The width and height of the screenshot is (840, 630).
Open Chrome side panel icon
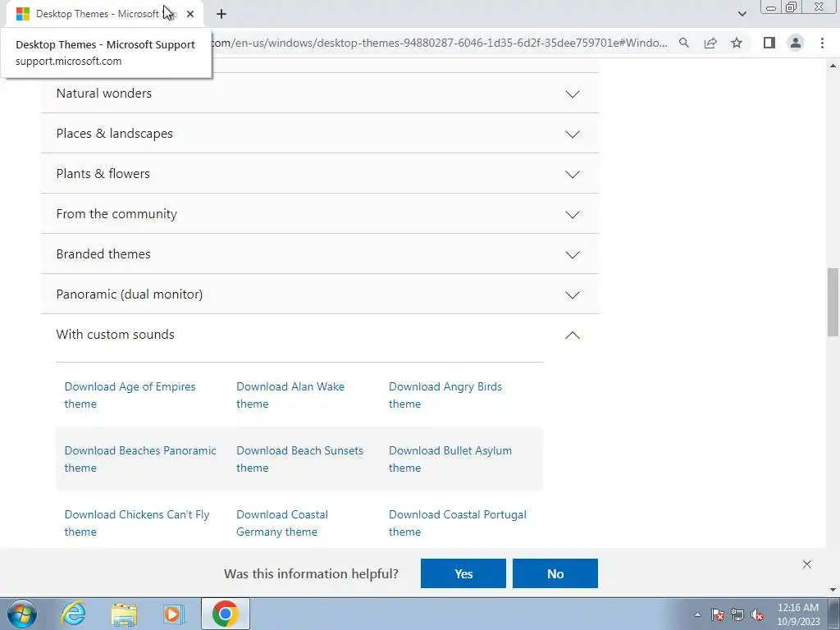click(769, 43)
